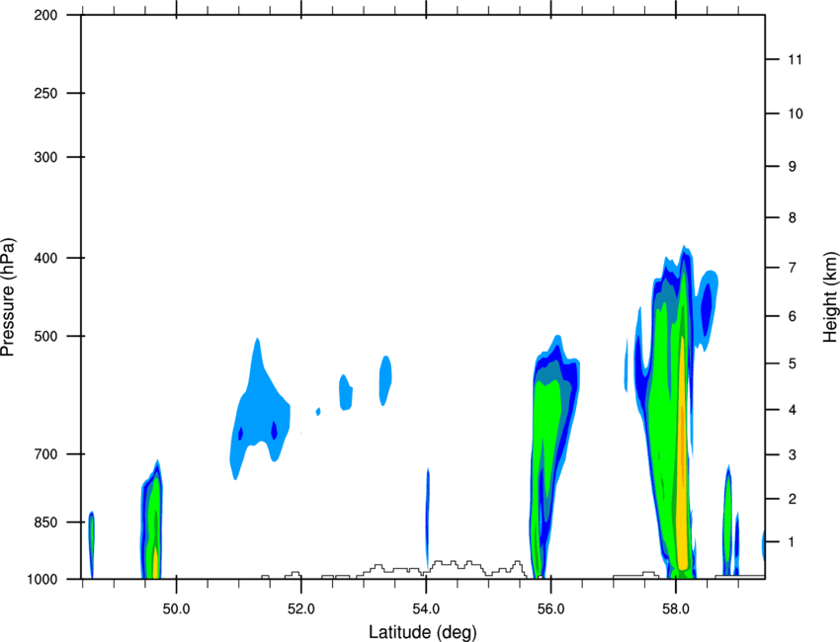Click the 'Latitude (deg)' axis title
Image resolution: width=840 pixels, height=642 pixels.
(x=423, y=632)
